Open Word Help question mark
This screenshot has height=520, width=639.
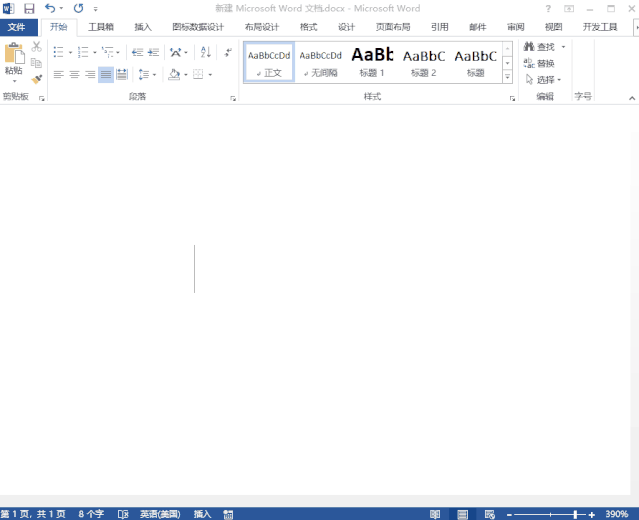point(548,8)
